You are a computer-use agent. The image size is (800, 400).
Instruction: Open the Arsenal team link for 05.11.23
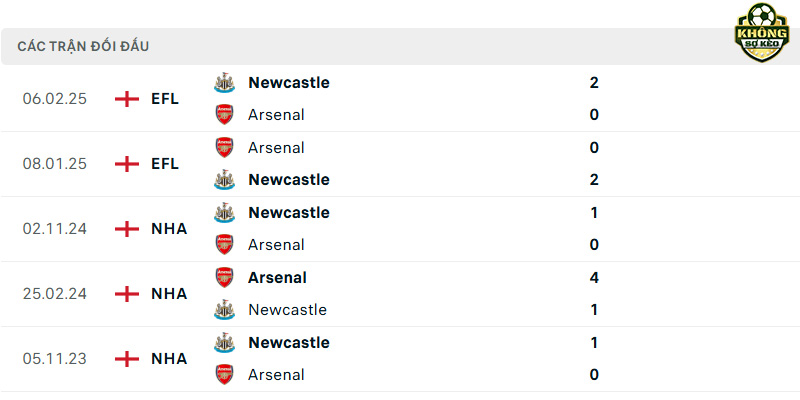[x=276, y=375]
